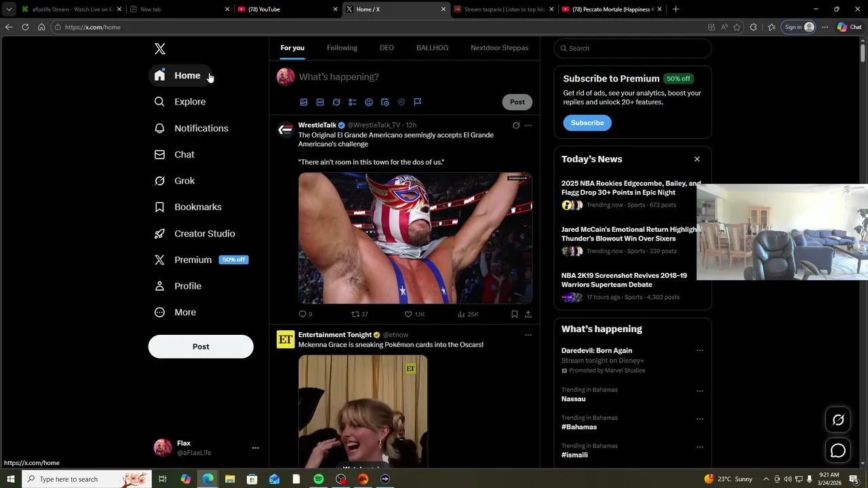Open Windows Start menu
The image size is (868, 488).
coord(10,479)
